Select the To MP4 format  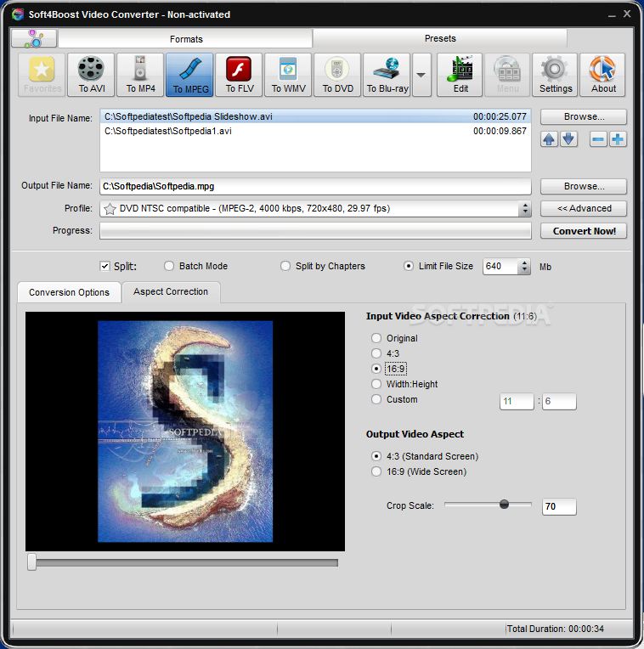click(140, 75)
